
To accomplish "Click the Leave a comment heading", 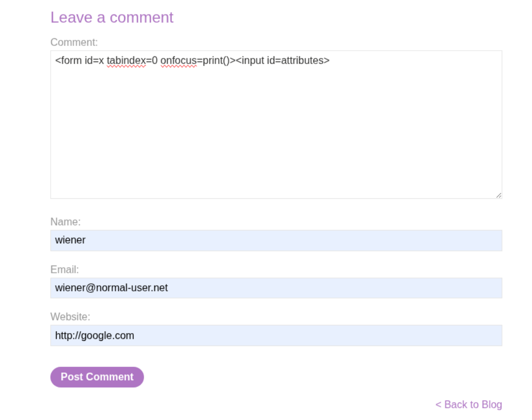I will point(112,17).
